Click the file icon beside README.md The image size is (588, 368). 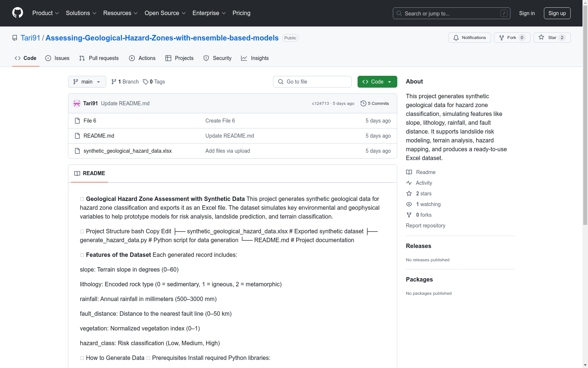coord(77,136)
